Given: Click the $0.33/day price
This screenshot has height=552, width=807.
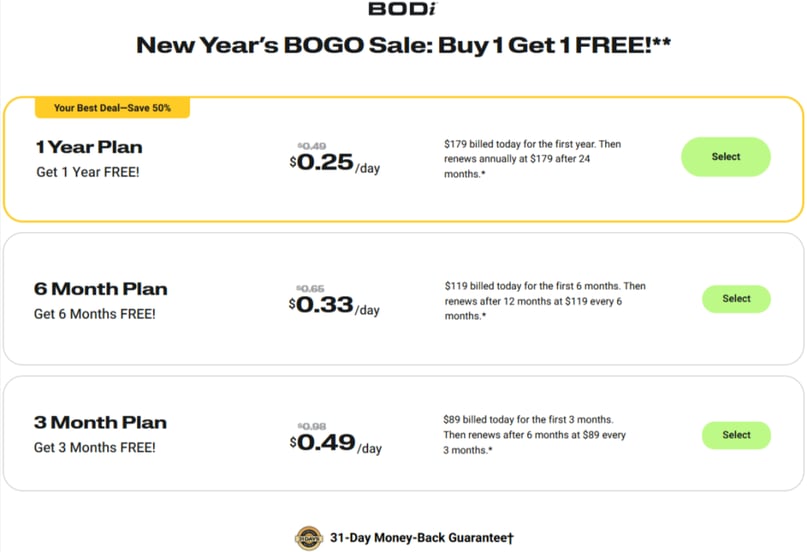Looking at the screenshot, I should tap(335, 306).
